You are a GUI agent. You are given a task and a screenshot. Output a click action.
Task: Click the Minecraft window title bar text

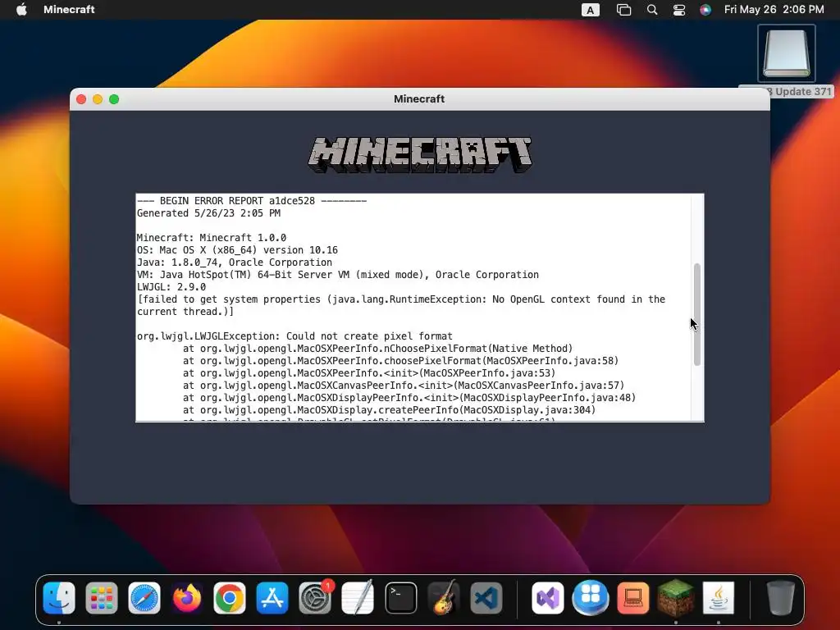click(x=419, y=99)
